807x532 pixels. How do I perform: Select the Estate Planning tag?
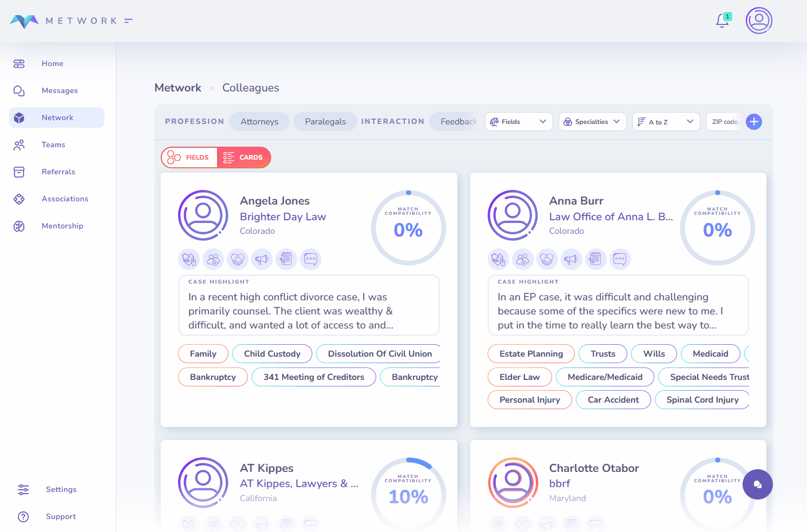click(x=531, y=354)
